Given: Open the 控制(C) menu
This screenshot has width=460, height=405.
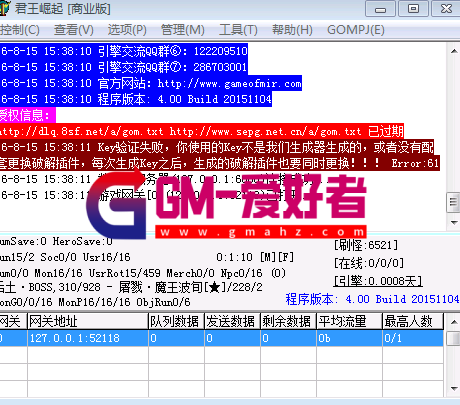Looking at the screenshot, I should click(19, 30).
